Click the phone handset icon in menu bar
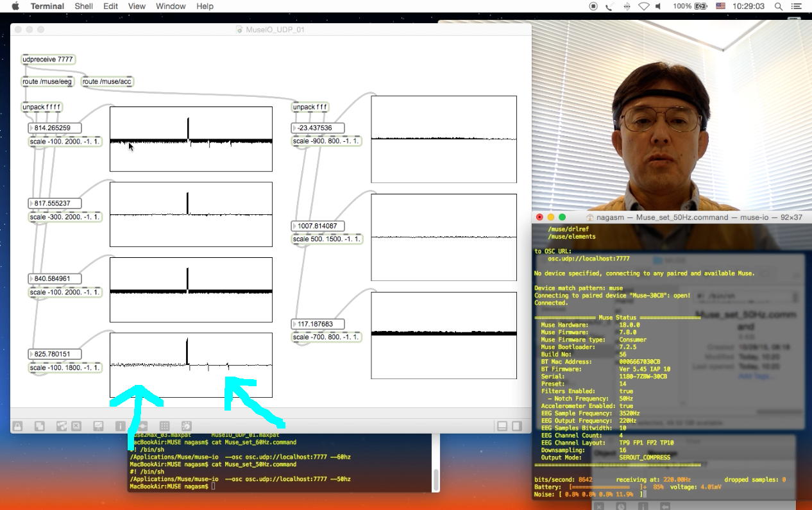The image size is (812, 510). [610, 6]
